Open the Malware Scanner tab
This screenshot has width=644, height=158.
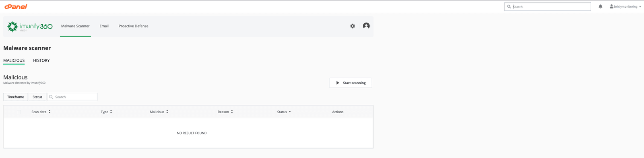75,26
